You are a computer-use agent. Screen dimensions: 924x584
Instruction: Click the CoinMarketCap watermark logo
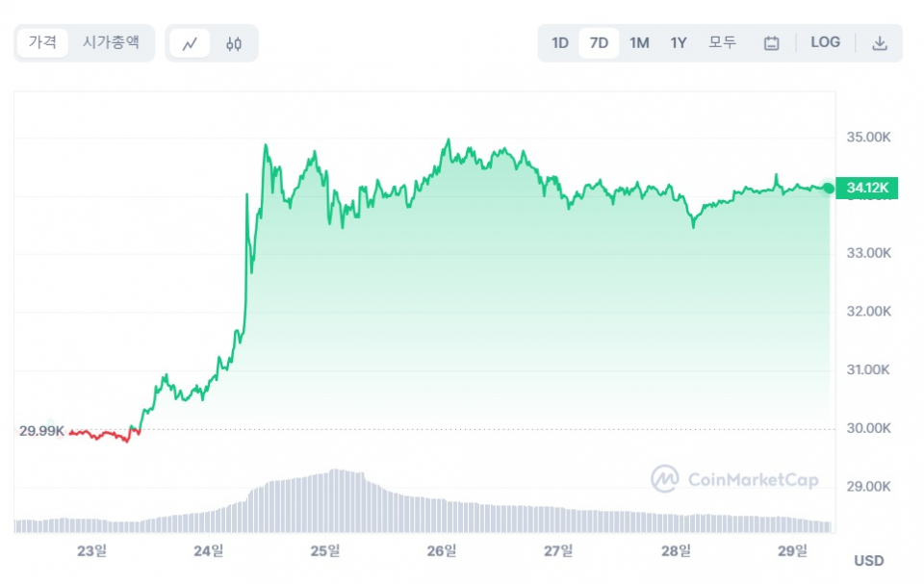tap(734, 478)
